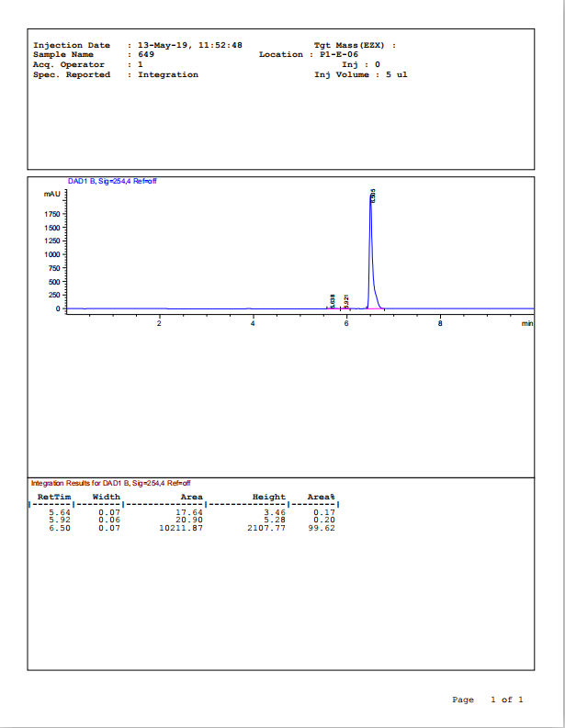
Task: Click the Integration Results table heading
Action: click(x=110, y=483)
